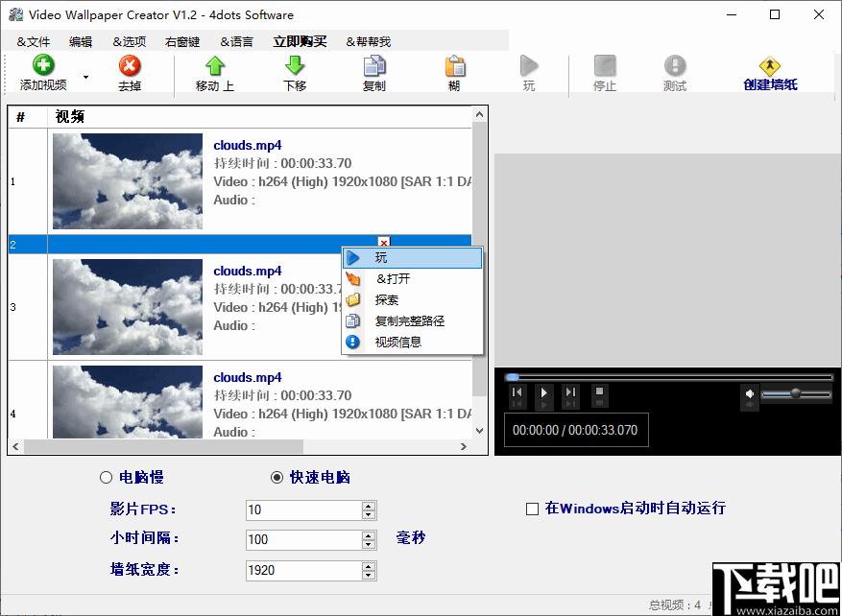Click the Move Down (下移) arrow
The width and height of the screenshot is (842, 616).
click(x=295, y=66)
